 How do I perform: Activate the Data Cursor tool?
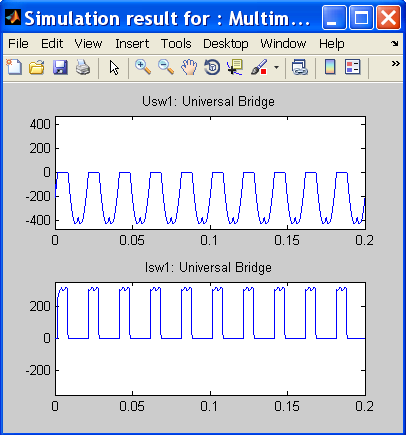(235, 67)
